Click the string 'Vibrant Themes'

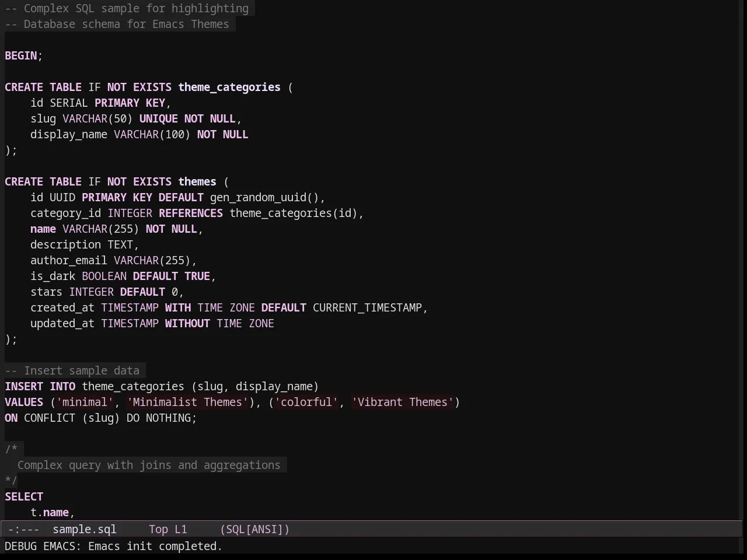403,402
